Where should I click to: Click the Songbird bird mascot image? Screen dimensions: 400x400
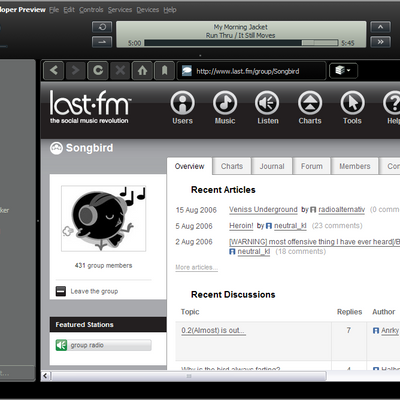coord(104,218)
